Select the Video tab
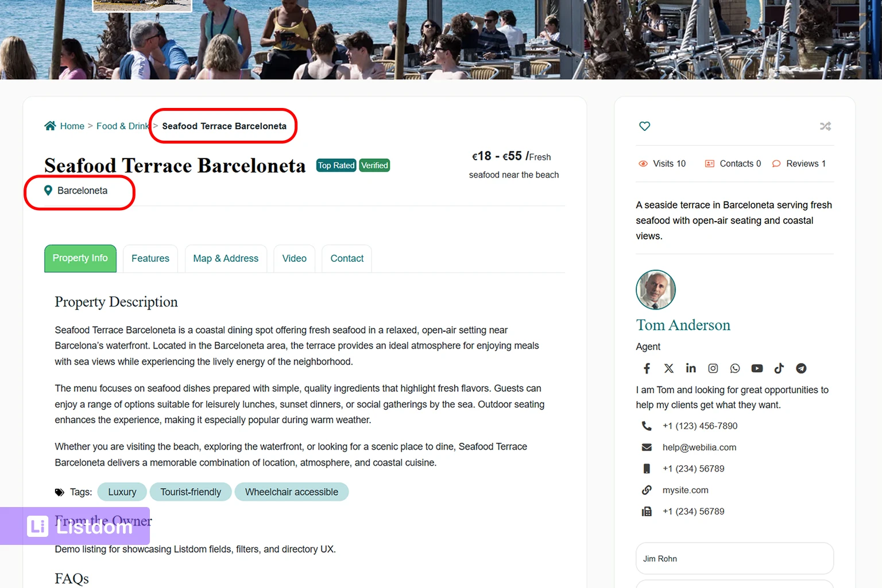 pos(295,258)
